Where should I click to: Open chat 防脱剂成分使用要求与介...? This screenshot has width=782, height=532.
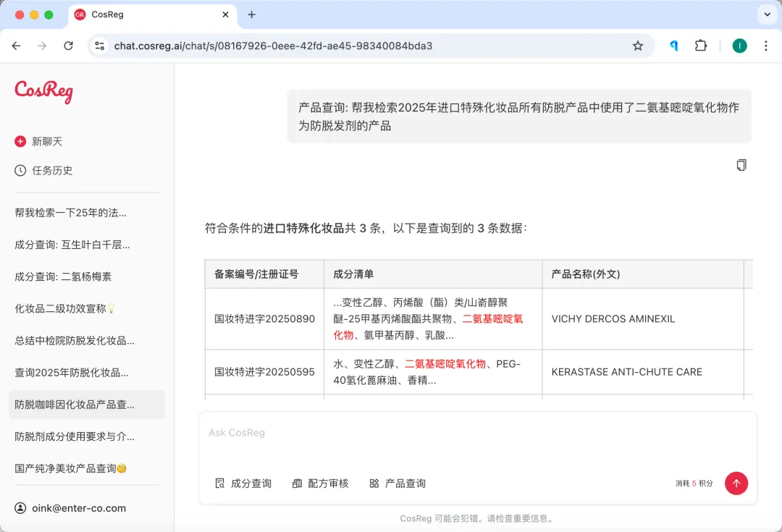pos(75,436)
